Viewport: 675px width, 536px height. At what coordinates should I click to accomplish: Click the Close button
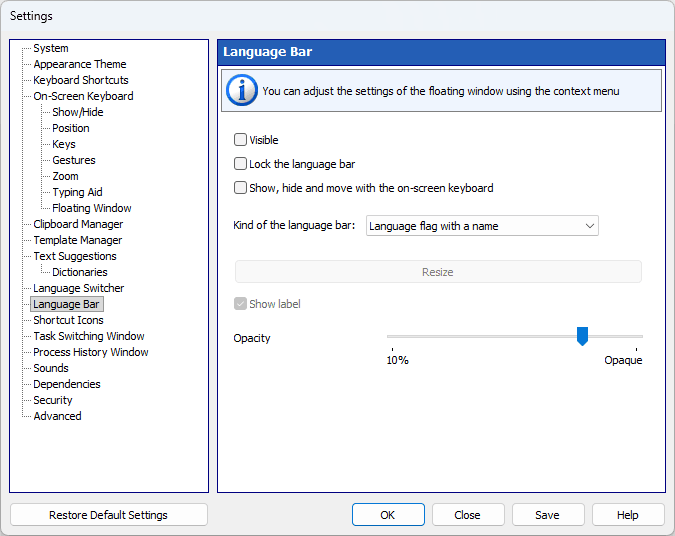coord(468,515)
